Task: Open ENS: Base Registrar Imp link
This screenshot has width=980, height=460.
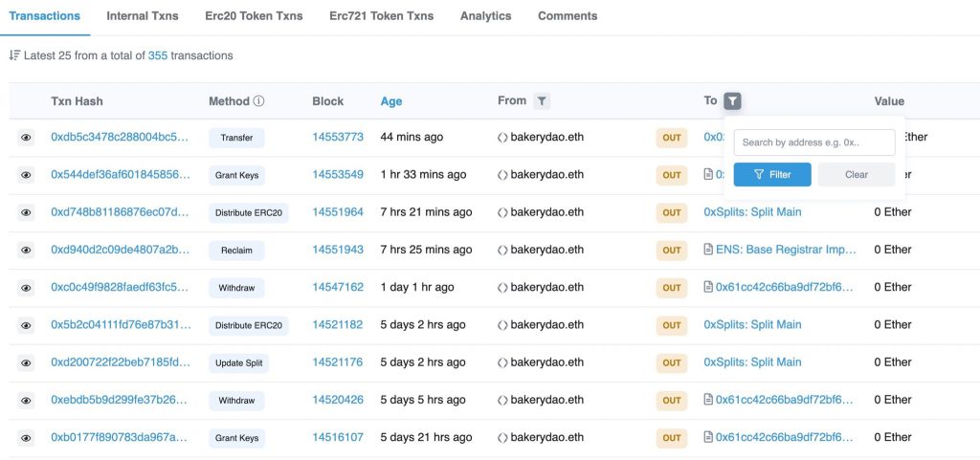Action: click(x=787, y=250)
